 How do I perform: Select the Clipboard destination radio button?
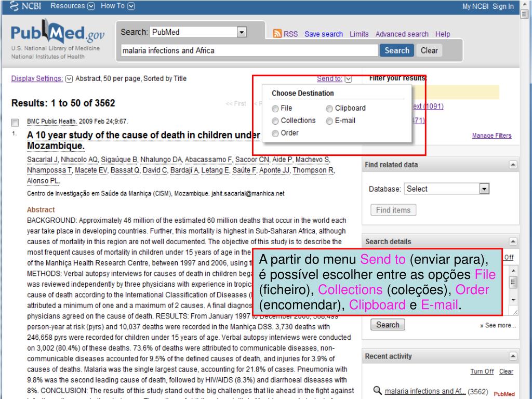coord(329,109)
